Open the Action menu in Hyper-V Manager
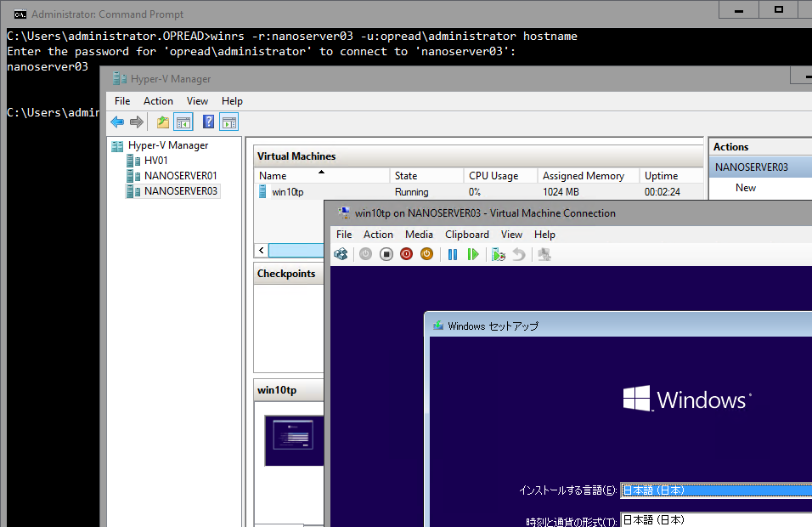 pos(158,101)
